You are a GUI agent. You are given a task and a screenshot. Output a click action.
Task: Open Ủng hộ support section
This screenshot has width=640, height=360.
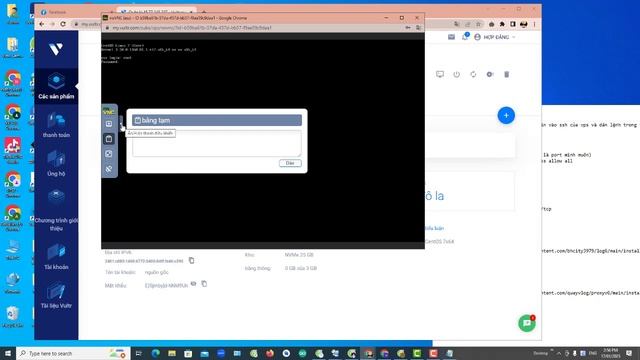point(56,163)
